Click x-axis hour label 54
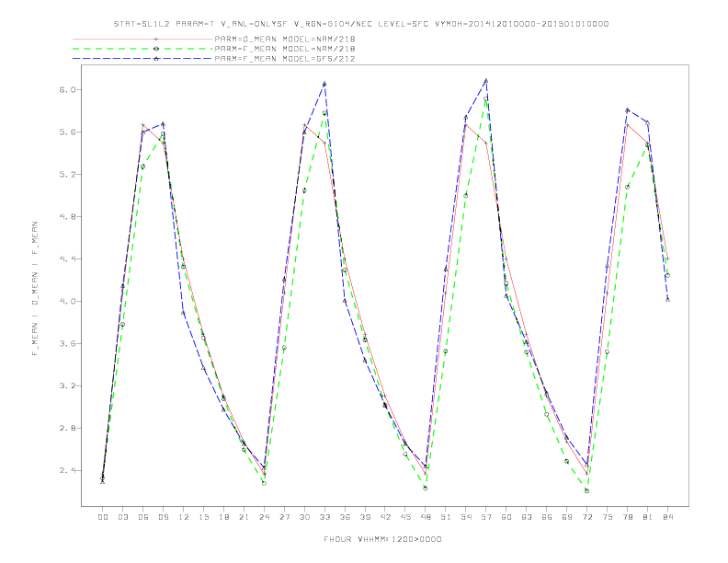The width and height of the screenshot is (728, 563). [466, 517]
